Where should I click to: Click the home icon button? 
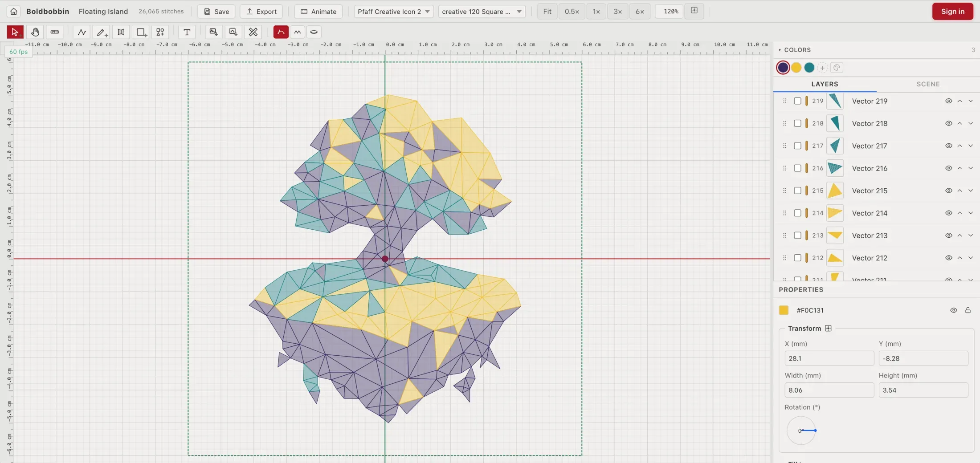click(14, 12)
